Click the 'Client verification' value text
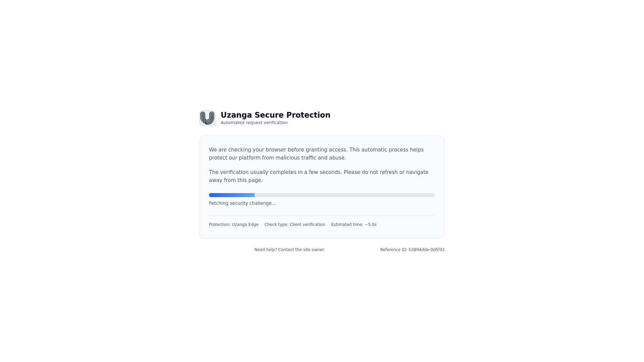Screen dimensions: 644x362 point(308,225)
